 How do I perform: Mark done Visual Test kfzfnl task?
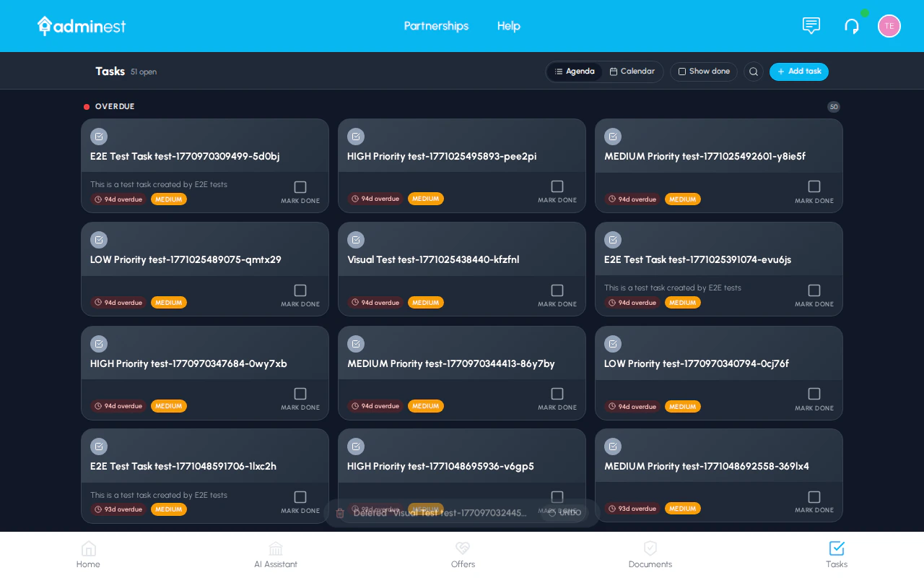pos(557,290)
